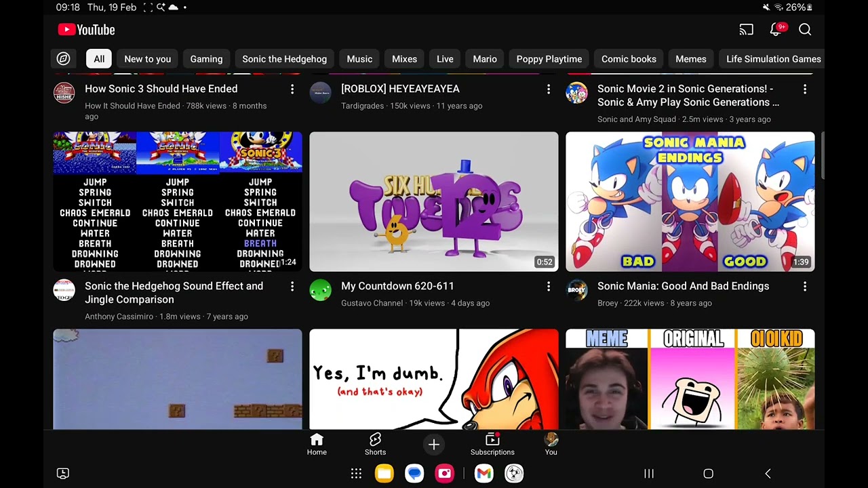Open the YouTube logo home link
The image size is (868, 488).
86,30
